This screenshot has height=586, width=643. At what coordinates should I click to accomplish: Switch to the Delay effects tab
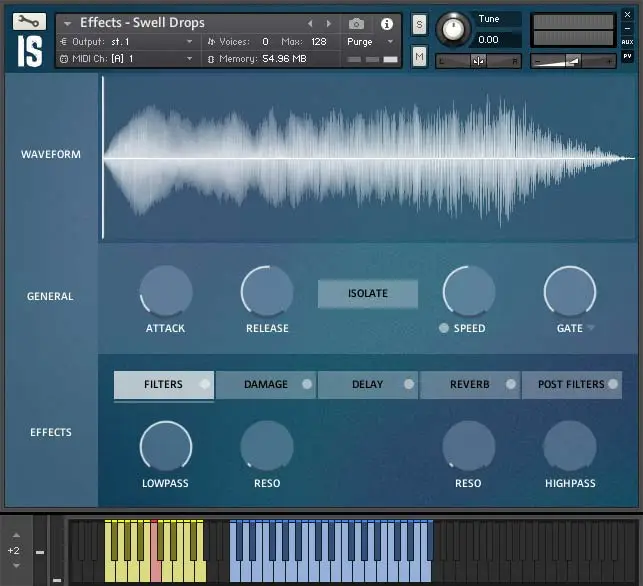(366, 384)
